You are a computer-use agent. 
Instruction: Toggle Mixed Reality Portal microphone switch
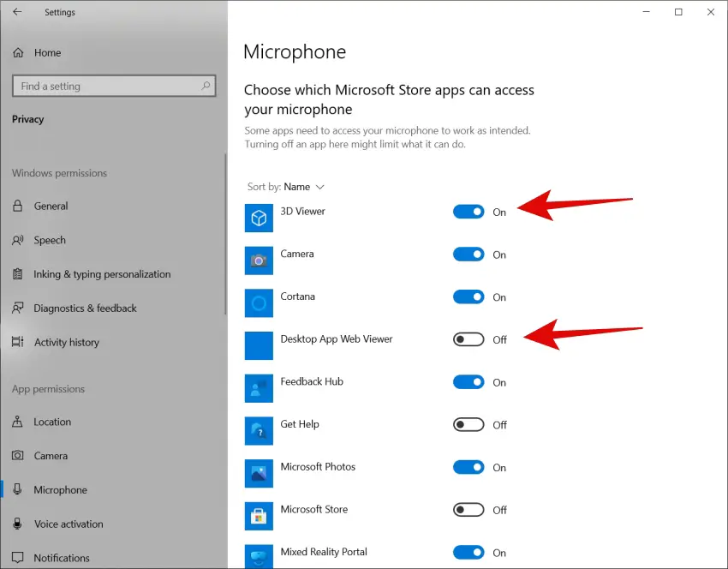[468, 552]
